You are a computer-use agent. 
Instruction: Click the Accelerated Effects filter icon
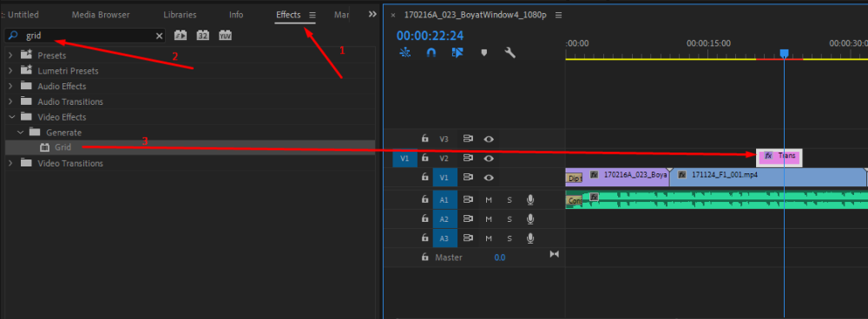[181, 36]
